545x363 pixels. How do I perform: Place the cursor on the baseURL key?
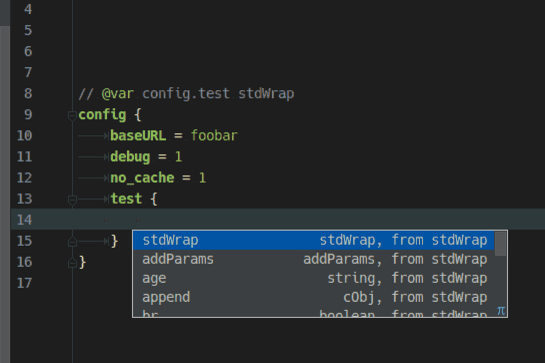point(138,136)
